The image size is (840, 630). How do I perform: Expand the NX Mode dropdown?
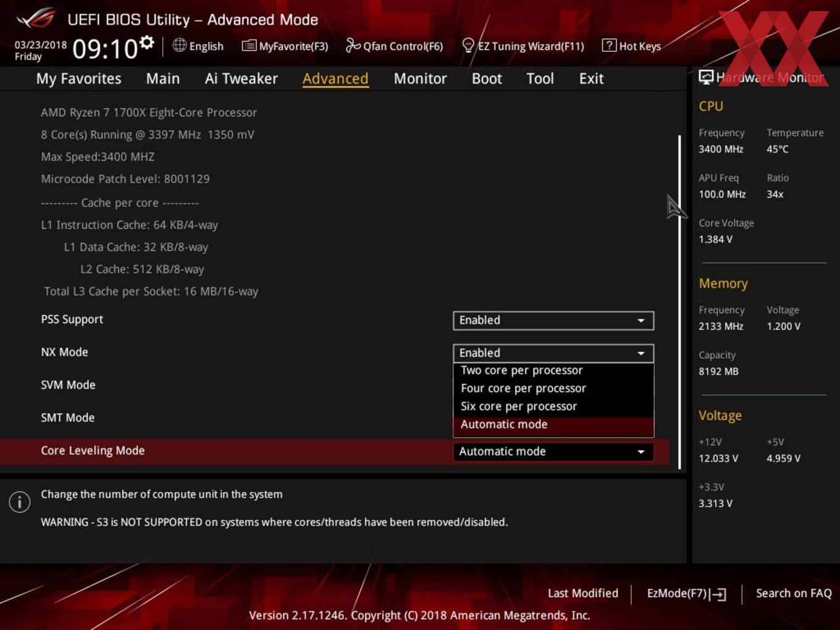(x=553, y=353)
